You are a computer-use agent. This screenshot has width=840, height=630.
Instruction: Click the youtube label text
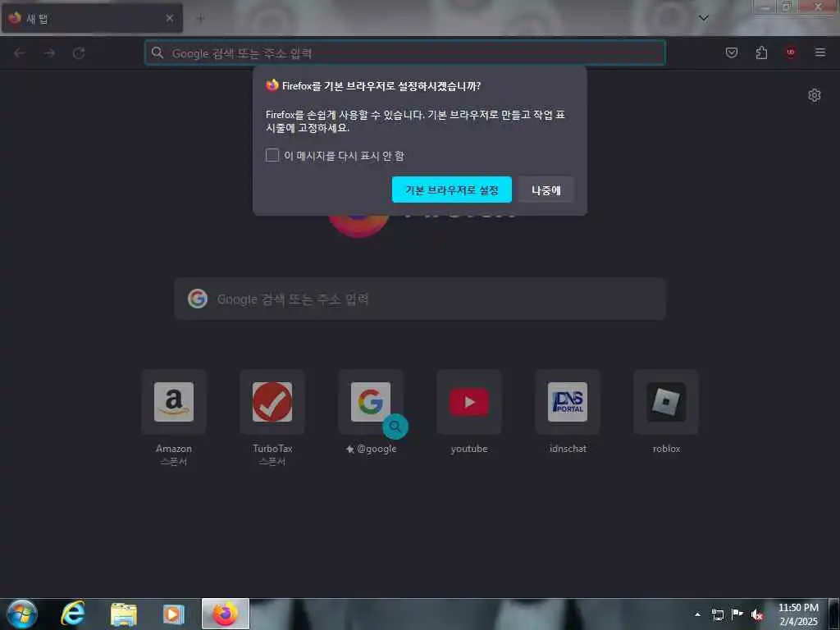click(469, 449)
